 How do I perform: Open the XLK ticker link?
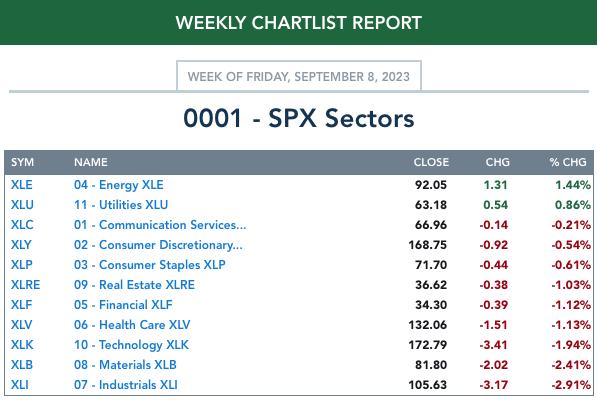pyautogui.click(x=22, y=345)
